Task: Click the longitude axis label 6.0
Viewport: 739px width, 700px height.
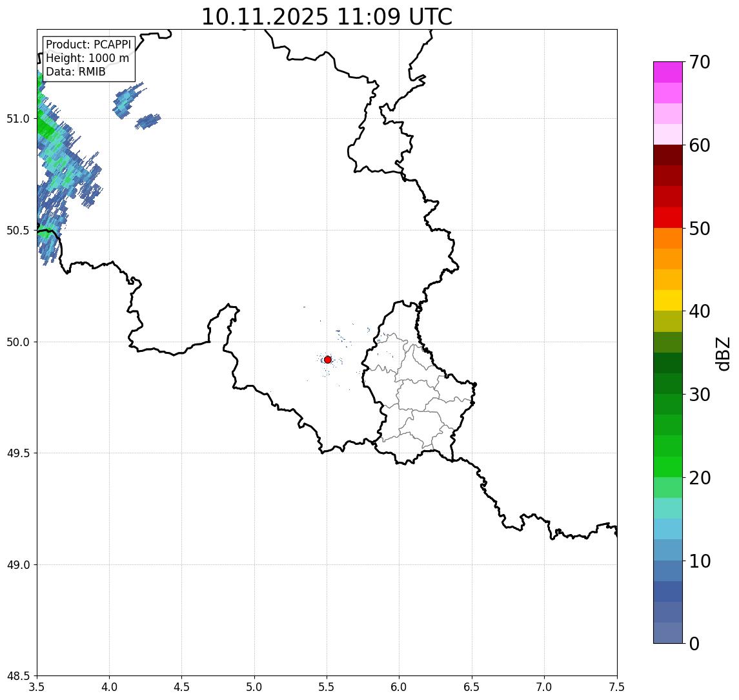Action: [400, 687]
